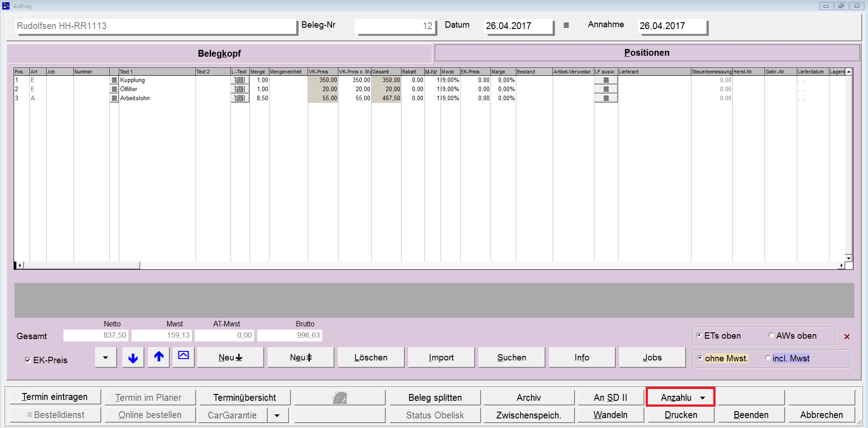Screen dimensions: 868x428
Task: Click the Info button
Action: tap(582, 357)
